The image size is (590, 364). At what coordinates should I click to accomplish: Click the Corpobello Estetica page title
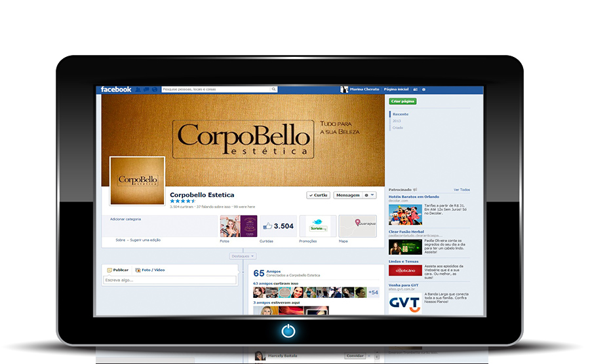coord(202,195)
